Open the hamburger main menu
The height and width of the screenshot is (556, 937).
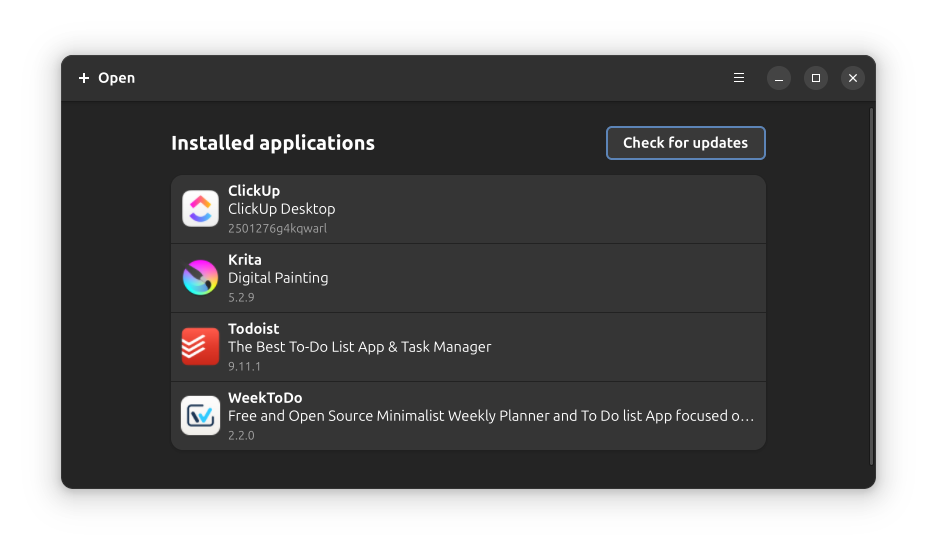[739, 78]
